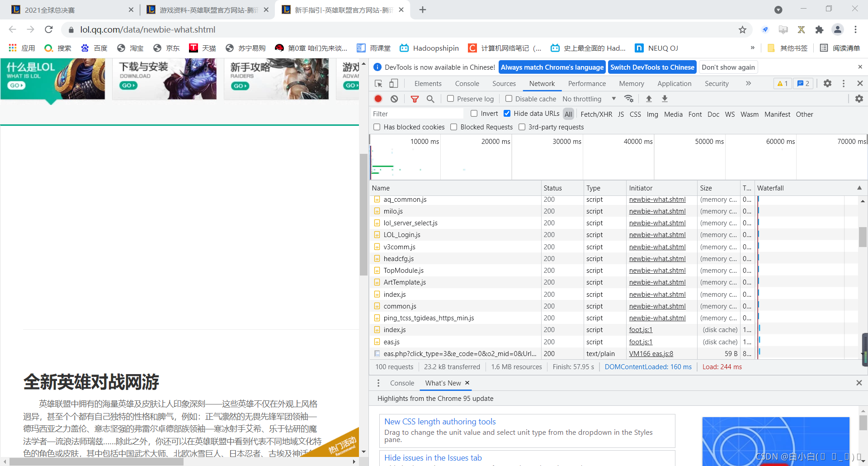Activate inspect element picker icon
Image resolution: width=868 pixels, height=466 pixels.
click(378, 83)
